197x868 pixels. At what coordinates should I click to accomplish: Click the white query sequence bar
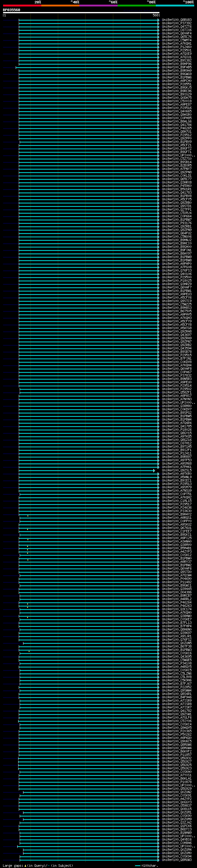pyautogui.click(x=81, y=12)
